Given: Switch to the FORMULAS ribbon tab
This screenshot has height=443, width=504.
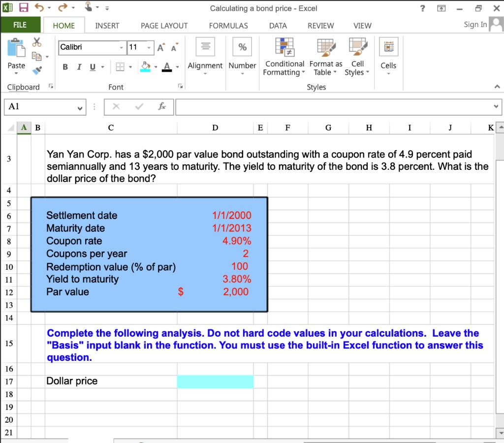Looking at the screenshot, I should coord(228,25).
